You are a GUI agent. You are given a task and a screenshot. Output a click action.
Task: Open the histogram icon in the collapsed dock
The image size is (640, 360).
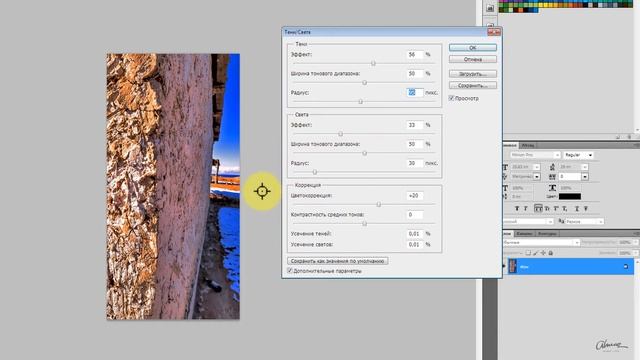pos(490,8)
